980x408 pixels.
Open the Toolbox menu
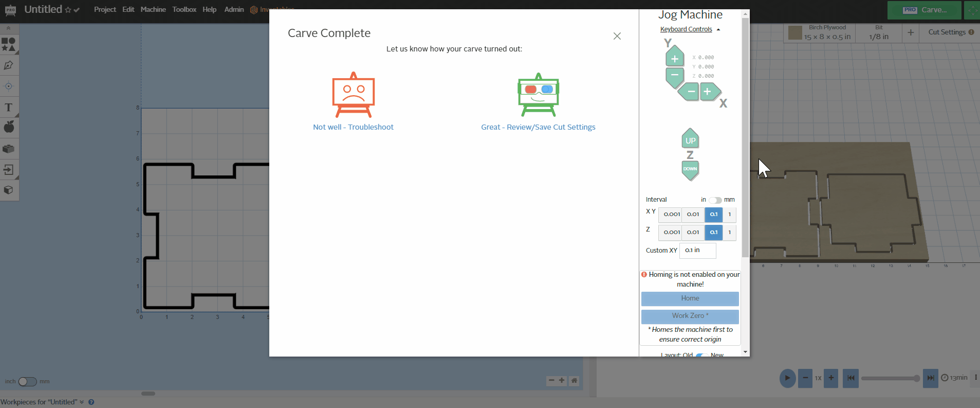(184, 9)
